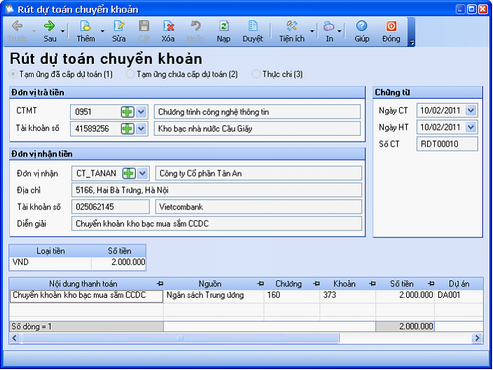The width and height of the screenshot is (493, 370).
Task: Pin the Số tiền column in detail grid
Action: tap(431, 284)
